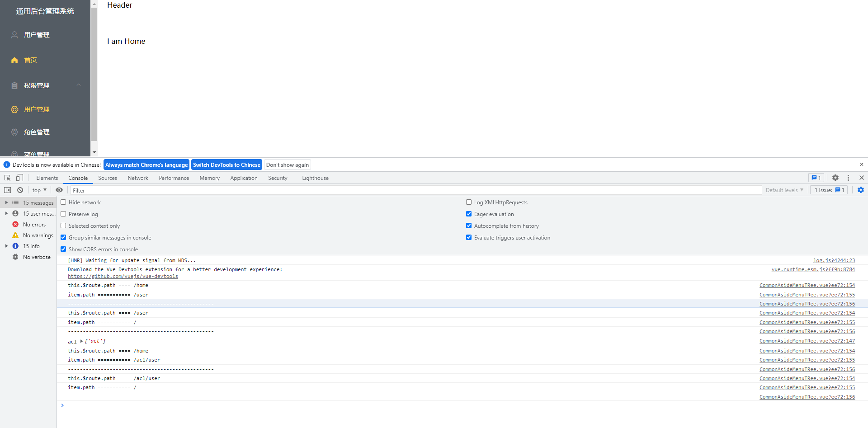Switch to the Sources tab

(x=108, y=178)
